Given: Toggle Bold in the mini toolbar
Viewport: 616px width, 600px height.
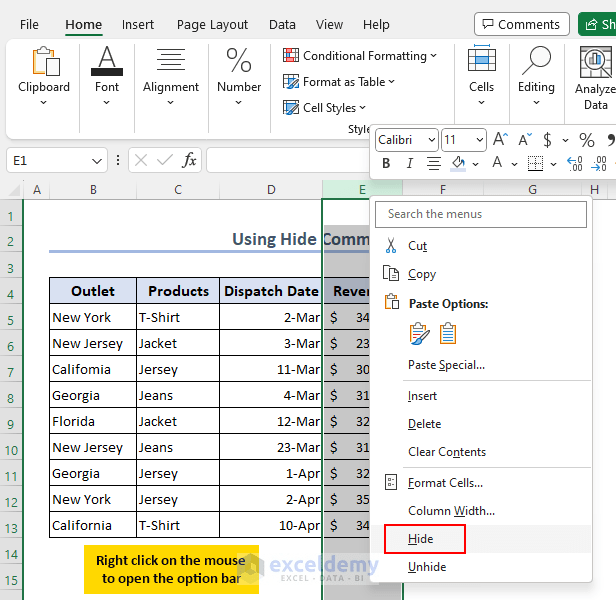Looking at the screenshot, I should pos(386,163).
